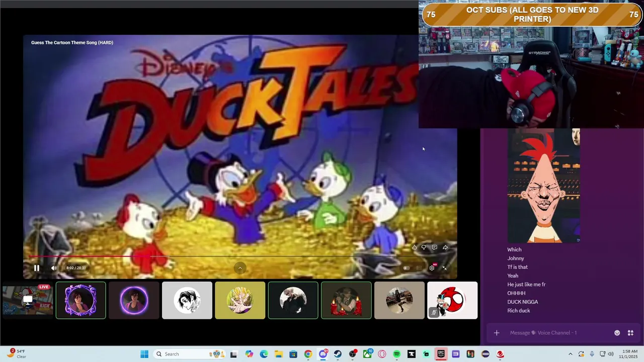The height and width of the screenshot is (362, 644).
Task: Open Discord from the taskbar
Action: point(323,354)
